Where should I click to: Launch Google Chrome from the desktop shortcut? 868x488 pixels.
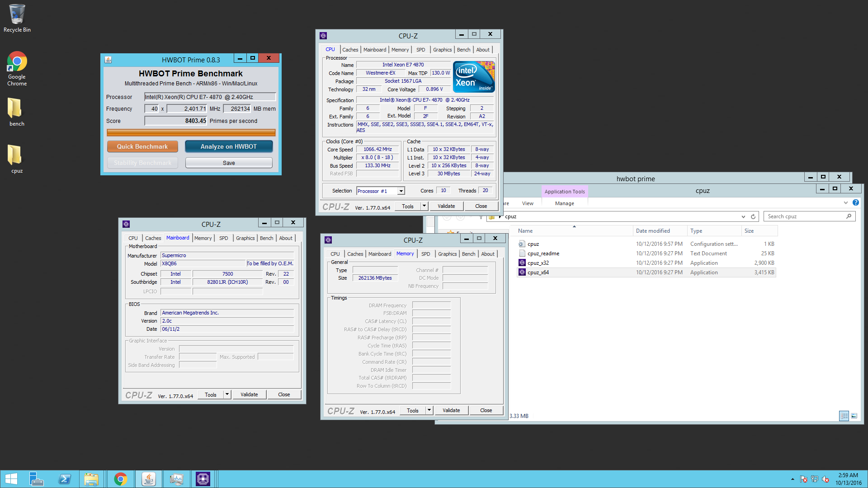[17, 69]
